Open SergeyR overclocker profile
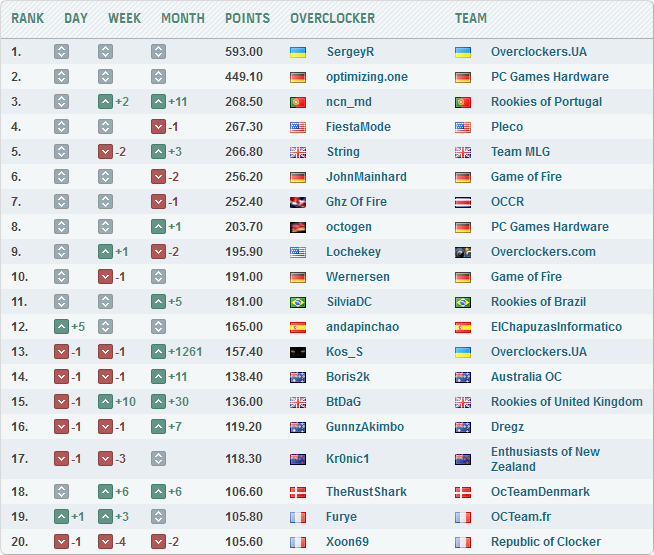The width and height of the screenshot is (654, 555). coord(350,52)
